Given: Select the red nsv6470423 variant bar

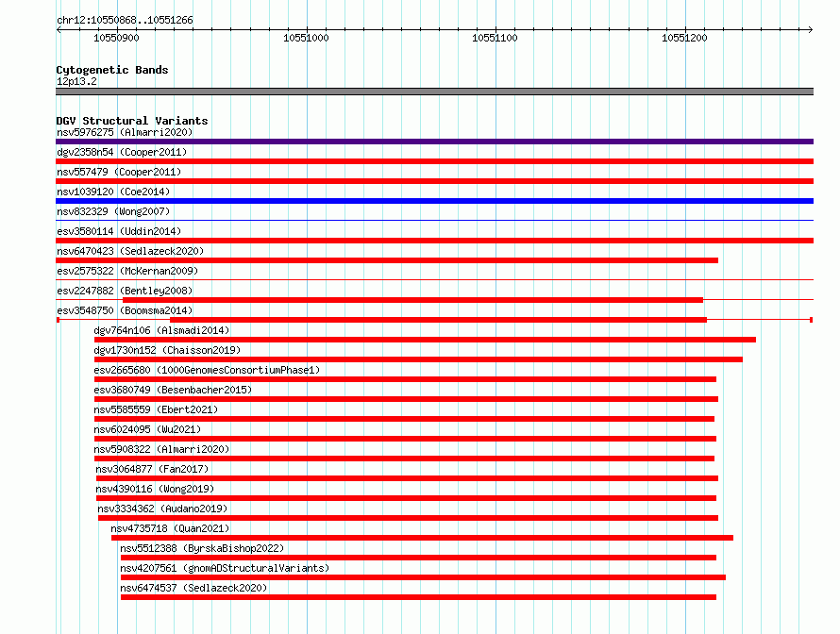Looking at the screenshot, I should 387,260.
